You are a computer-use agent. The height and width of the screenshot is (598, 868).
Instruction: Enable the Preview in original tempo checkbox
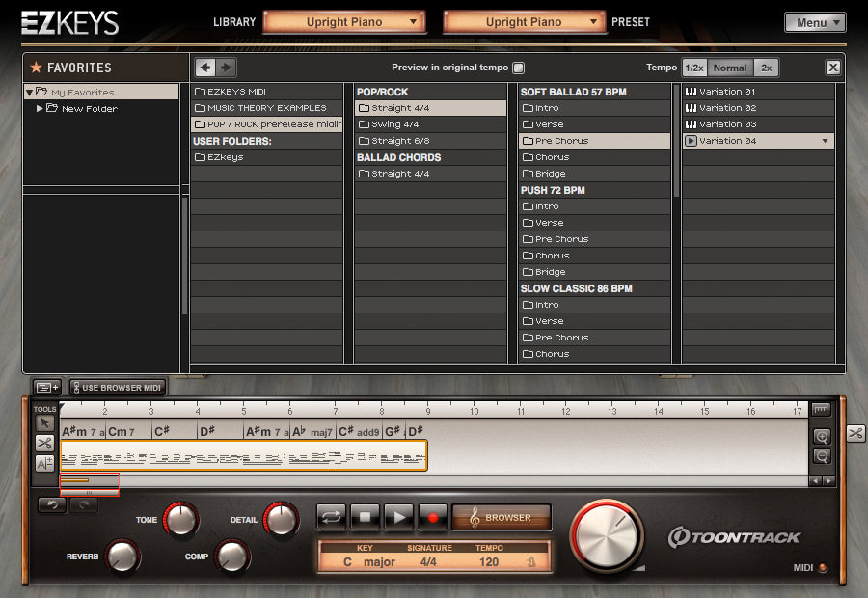[x=519, y=68]
